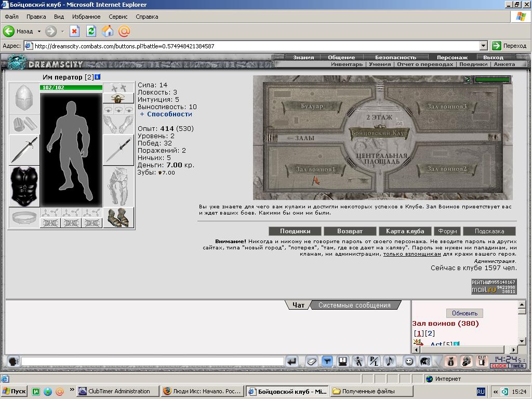Open the Forward history dropdown arrow
The image size is (532, 399).
coord(62,31)
